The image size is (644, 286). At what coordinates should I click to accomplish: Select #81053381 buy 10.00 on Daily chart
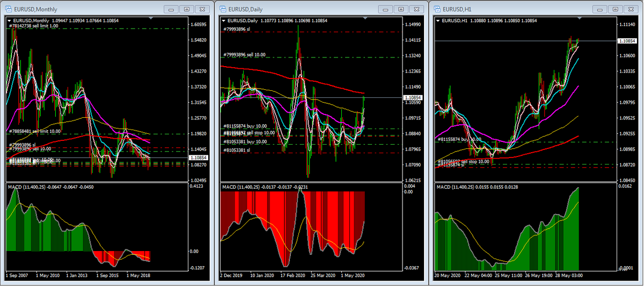[x=245, y=141]
